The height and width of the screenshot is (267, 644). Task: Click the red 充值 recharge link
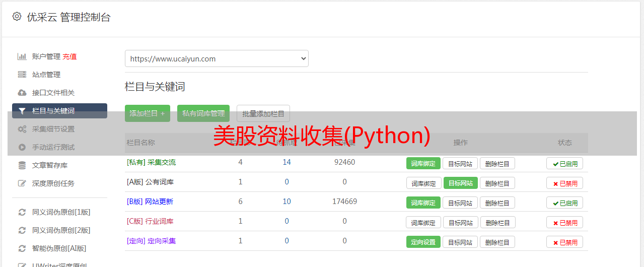[69, 56]
